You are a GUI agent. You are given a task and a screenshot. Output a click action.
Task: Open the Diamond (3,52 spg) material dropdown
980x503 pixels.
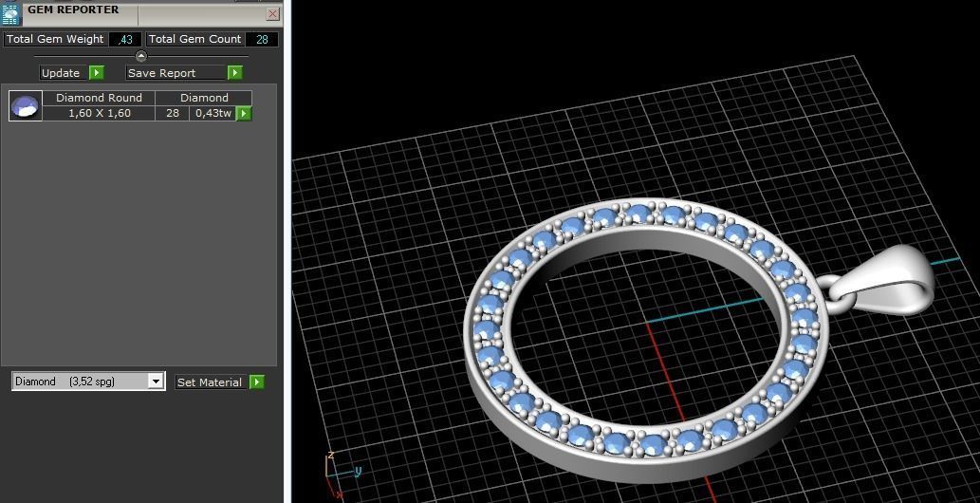88,381
